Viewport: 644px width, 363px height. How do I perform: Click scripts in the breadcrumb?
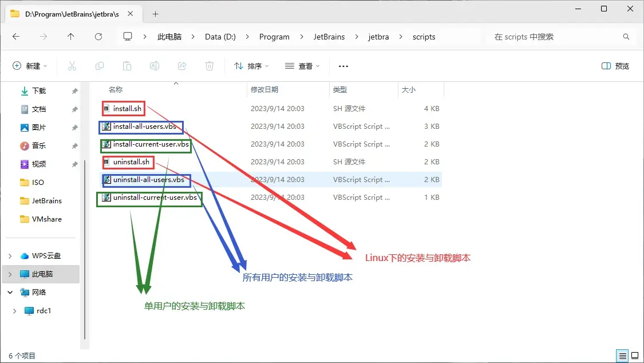pos(424,37)
